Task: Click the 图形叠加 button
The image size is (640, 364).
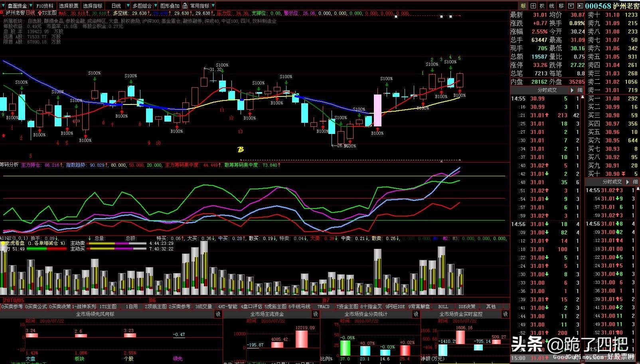Action: [170, 6]
